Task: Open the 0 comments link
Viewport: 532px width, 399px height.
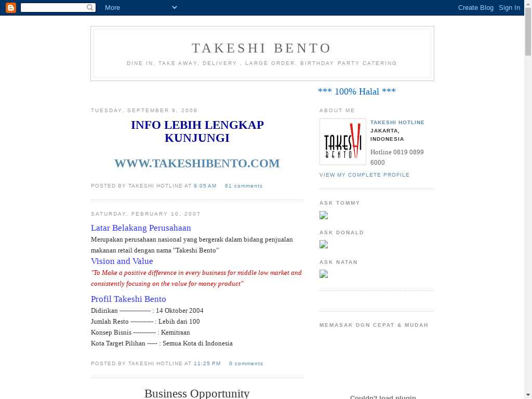Action: 246,364
